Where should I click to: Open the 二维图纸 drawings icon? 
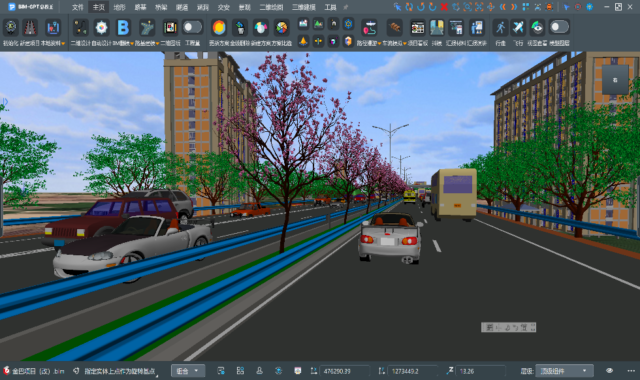[170, 27]
